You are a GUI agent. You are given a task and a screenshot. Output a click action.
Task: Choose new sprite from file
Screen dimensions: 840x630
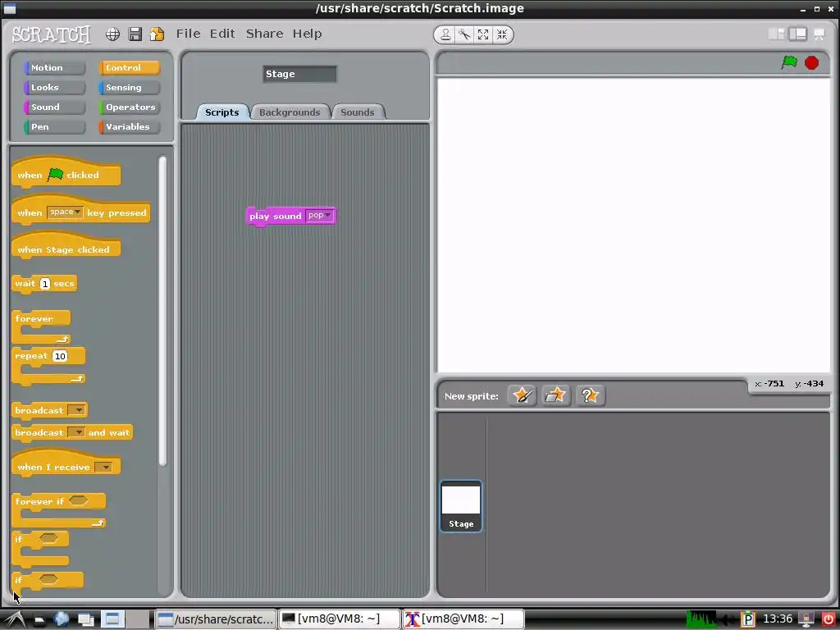[x=555, y=396]
